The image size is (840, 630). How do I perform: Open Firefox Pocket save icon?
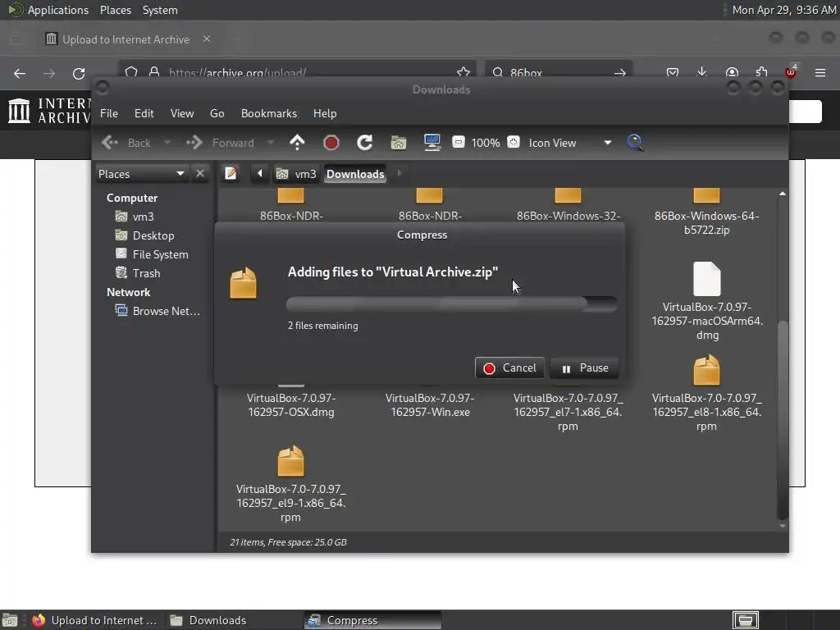pos(673,73)
